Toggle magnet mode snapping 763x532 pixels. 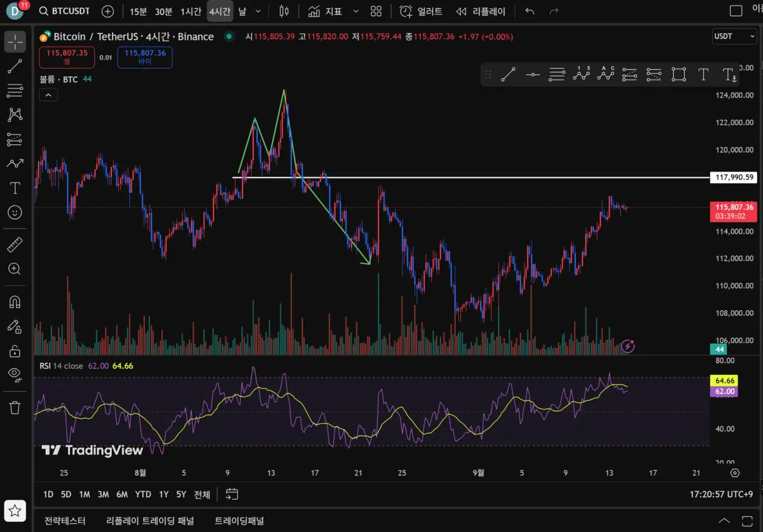pyautogui.click(x=15, y=302)
